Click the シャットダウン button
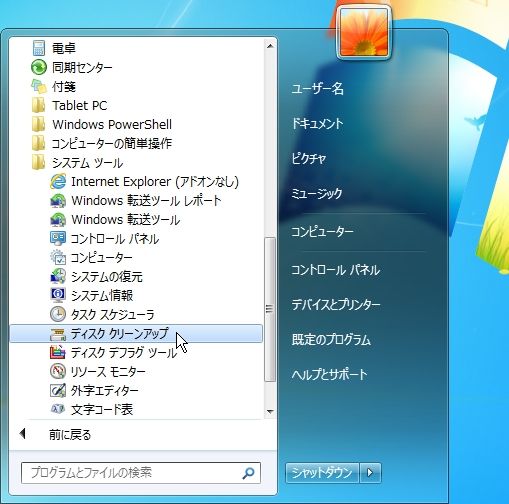This screenshot has height=504, width=509. [322, 472]
